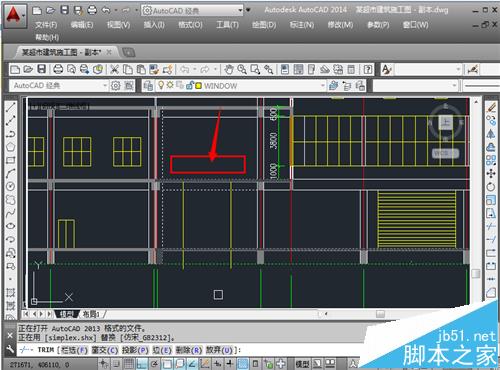The image size is (500, 370).
Task: Select the Move tool in modify toolbar
Action: [x=491, y=174]
